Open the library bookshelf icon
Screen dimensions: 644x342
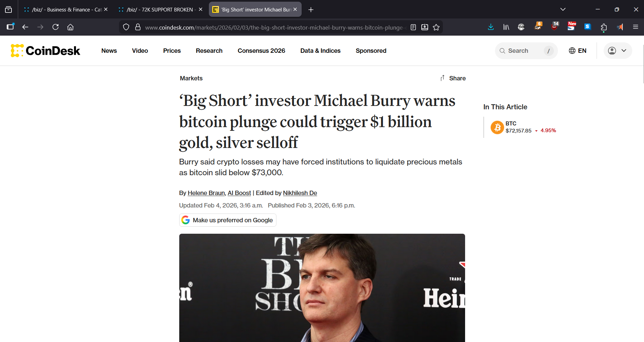point(506,27)
